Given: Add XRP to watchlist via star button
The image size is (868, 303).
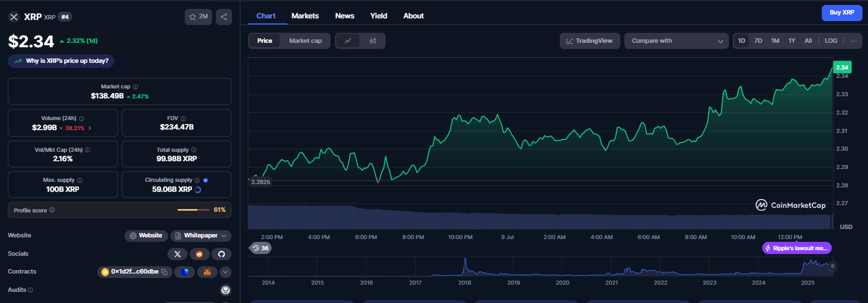Looking at the screenshot, I should (199, 17).
